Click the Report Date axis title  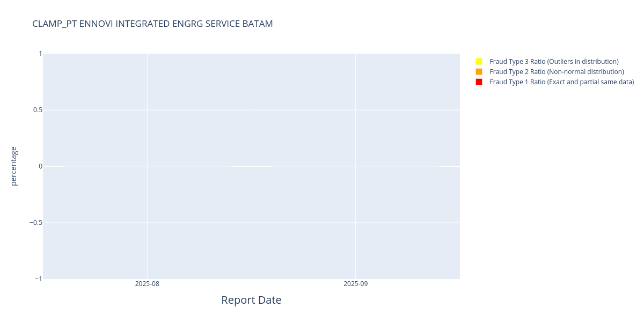pos(251,300)
